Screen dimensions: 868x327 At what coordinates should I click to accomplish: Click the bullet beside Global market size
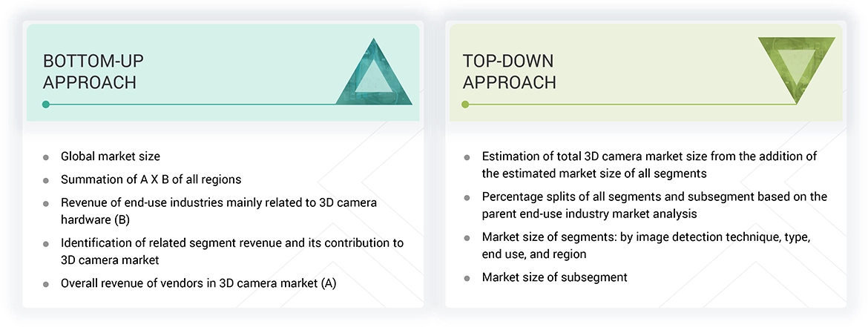click(46, 157)
